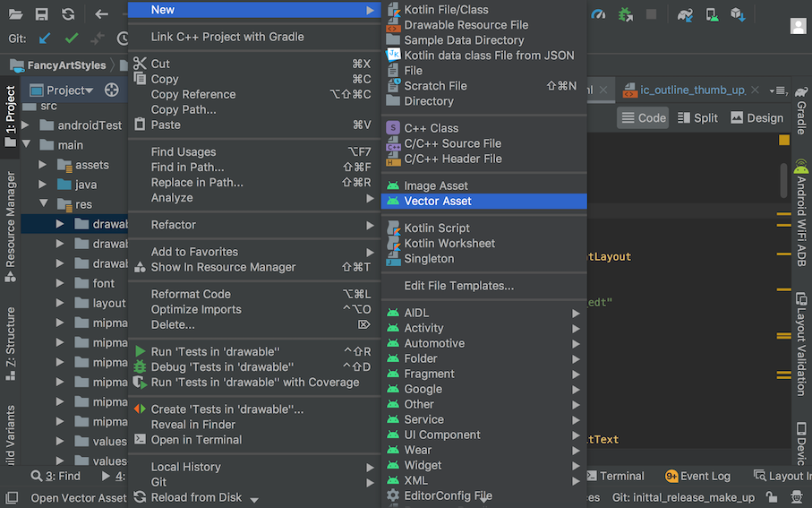Click the Gradle sync elephant icon
The width and height of the screenshot is (812, 508).
point(685,14)
